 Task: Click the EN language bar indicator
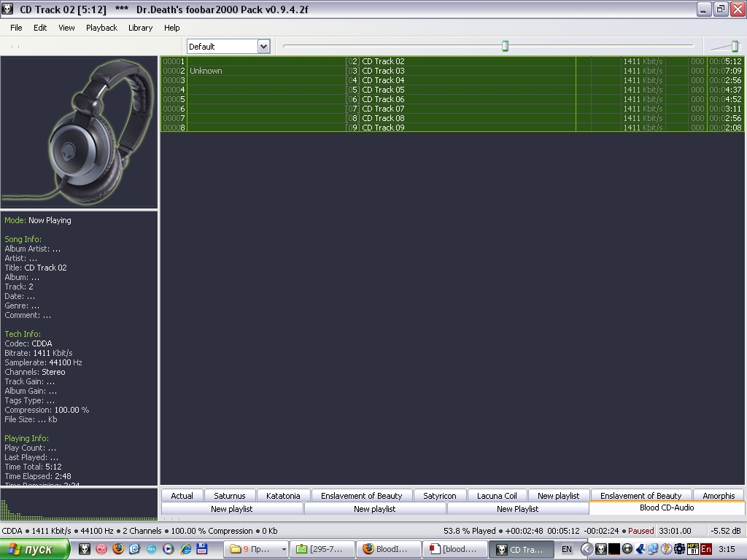[x=566, y=549]
